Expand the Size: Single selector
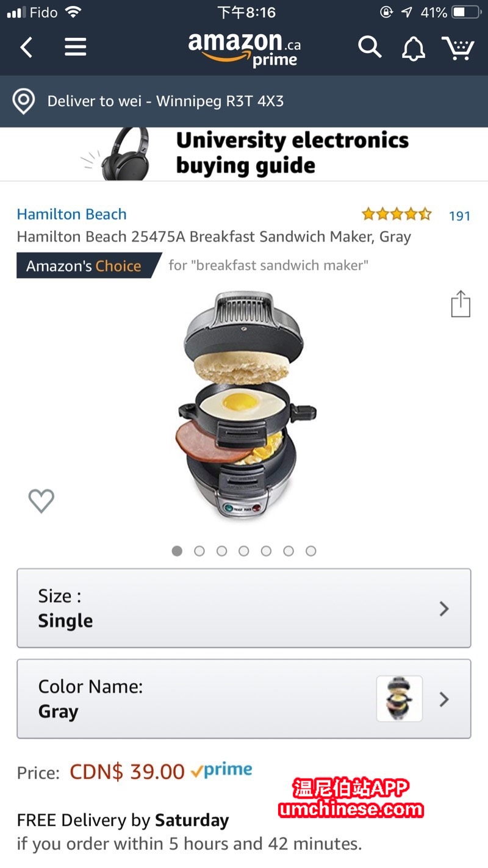 (244, 608)
